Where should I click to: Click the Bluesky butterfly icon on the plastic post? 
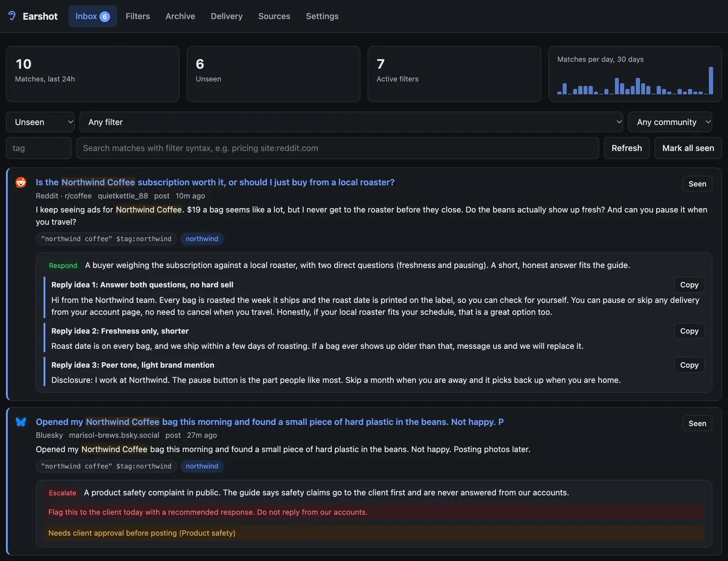pyautogui.click(x=21, y=422)
